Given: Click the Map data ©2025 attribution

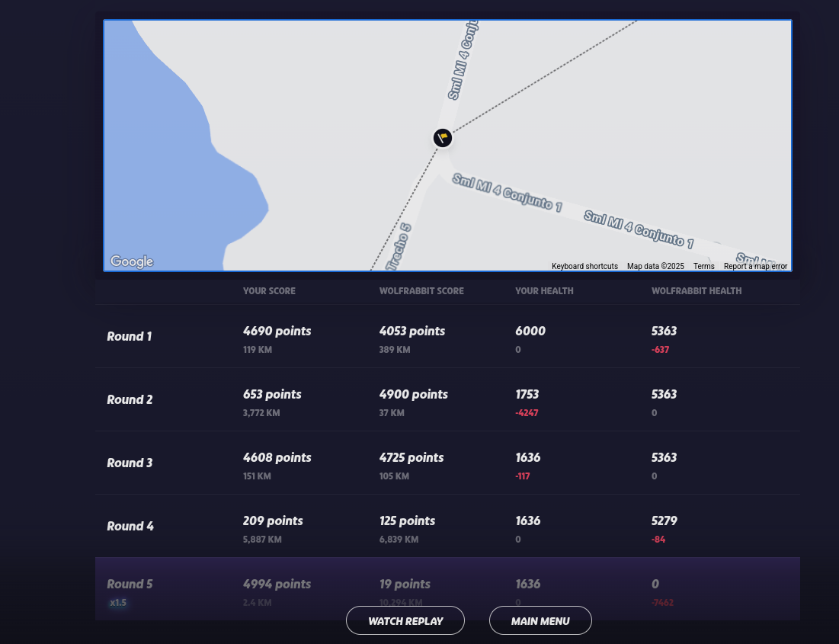Looking at the screenshot, I should tap(655, 266).
